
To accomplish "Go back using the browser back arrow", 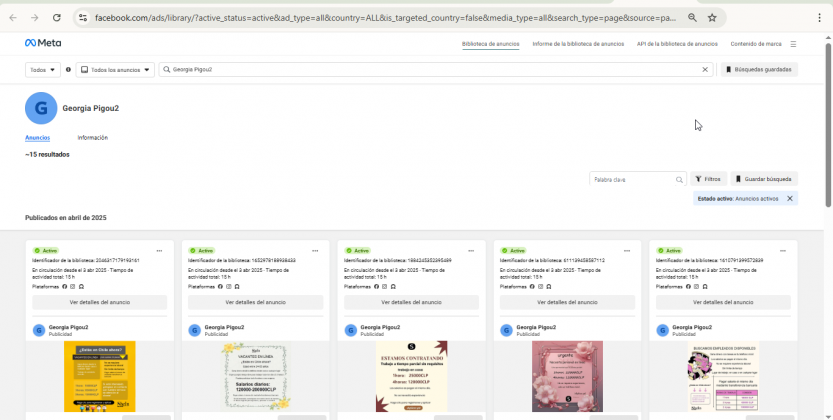I will pyautogui.click(x=13, y=18).
